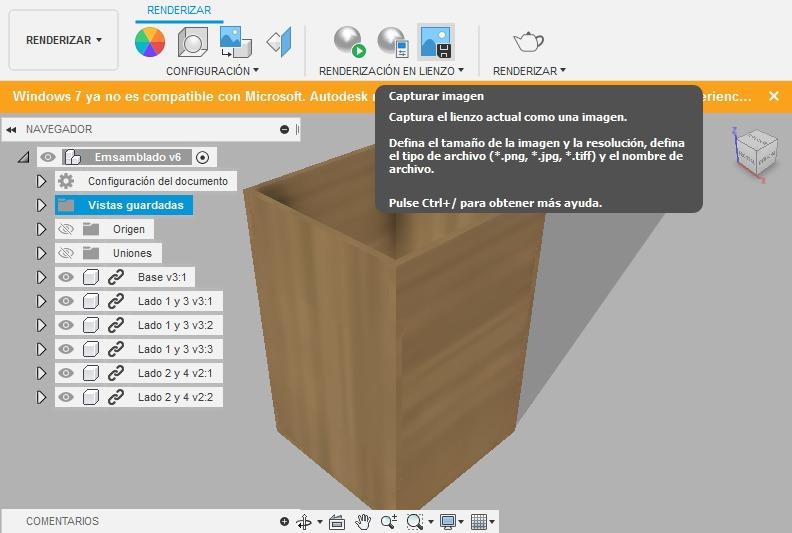Click the teapot Render icon
The image size is (792, 533).
tap(528, 41)
